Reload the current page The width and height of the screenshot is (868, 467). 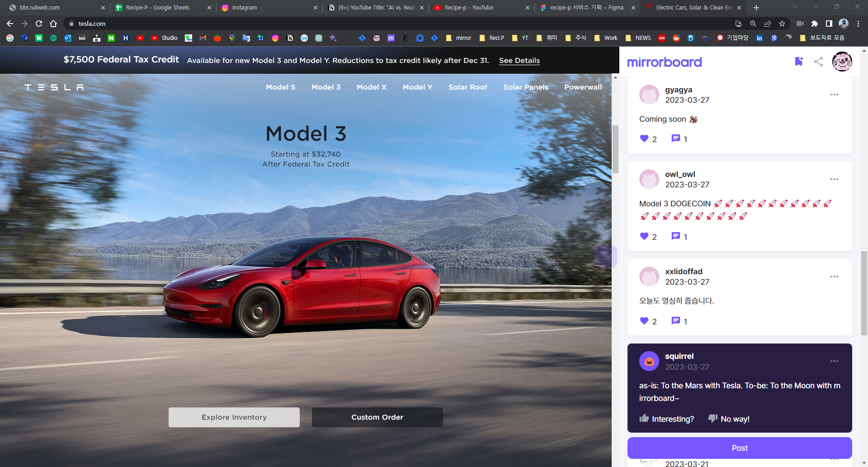click(39, 24)
